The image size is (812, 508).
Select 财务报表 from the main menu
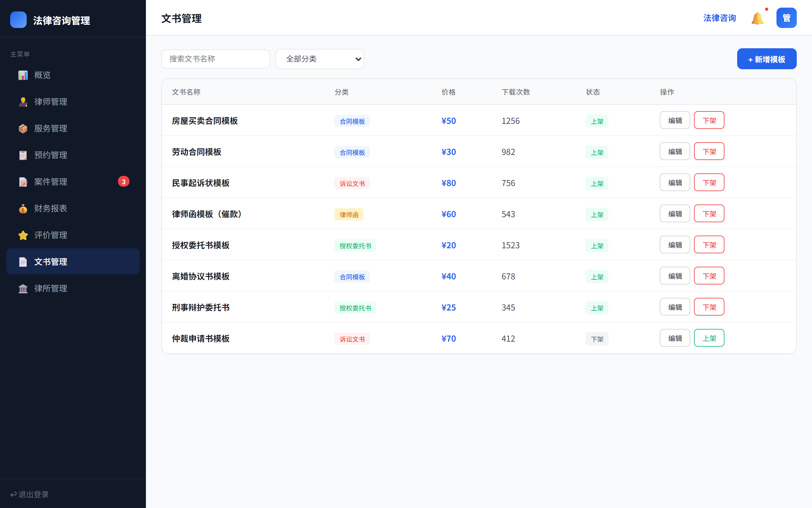pos(73,208)
